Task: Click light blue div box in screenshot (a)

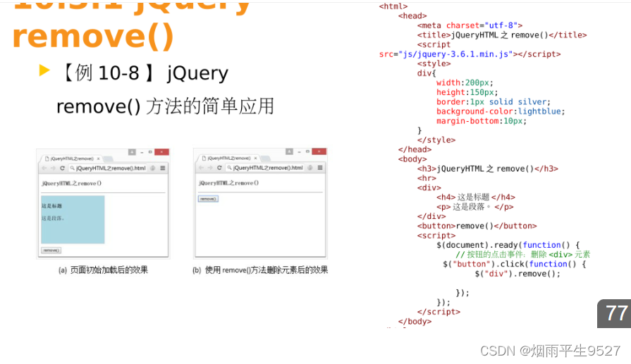Action: [x=73, y=220]
